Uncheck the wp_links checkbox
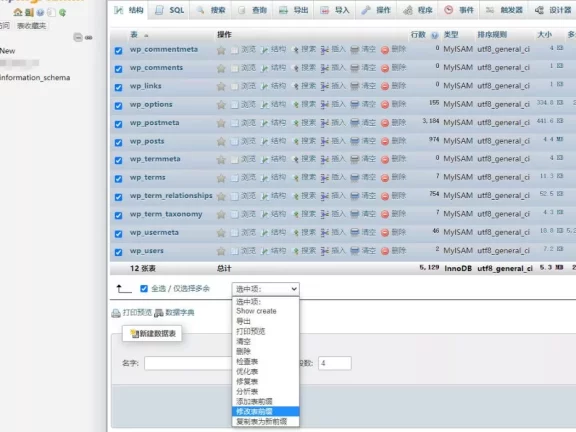Image resolution: width=576 pixels, height=432 pixels. 118,87
